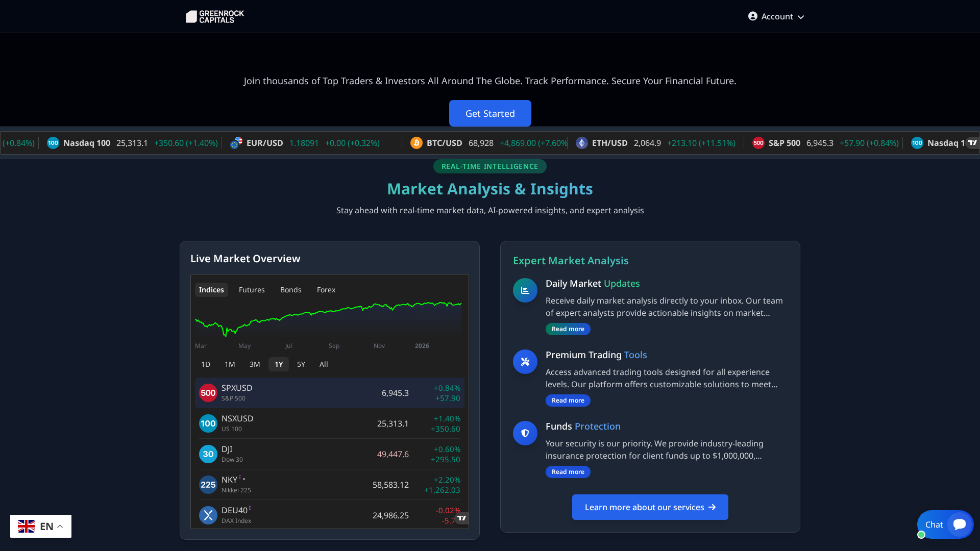The height and width of the screenshot is (551, 980).
Task: Click the Greenrock Capitals logo
Action: point(214,16)
